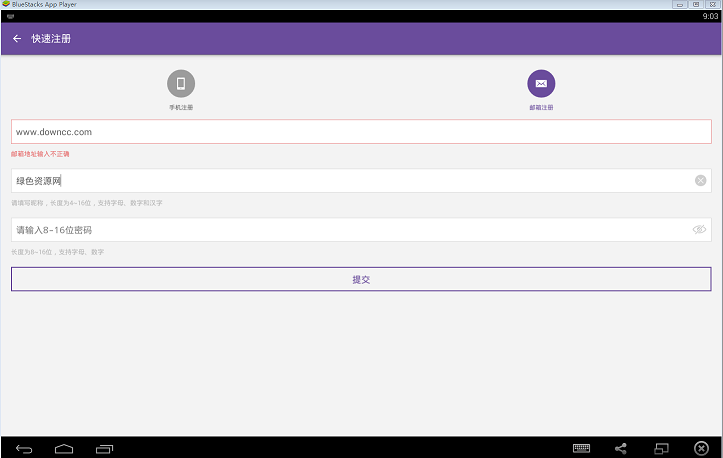Click the error message 邮箱地址输入不正确
This screenshot has height=458, width=723.
[40, 154]
